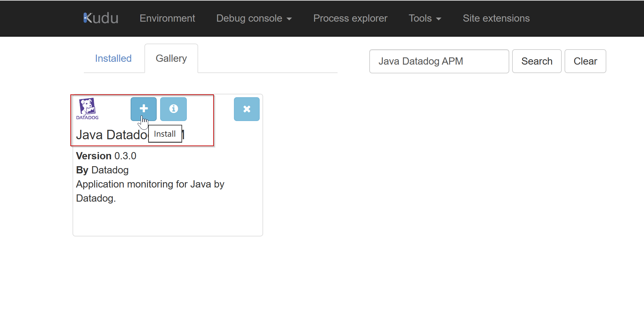Open Process explorer
Viewport: 644px width, 317px height.
[350, 18]
